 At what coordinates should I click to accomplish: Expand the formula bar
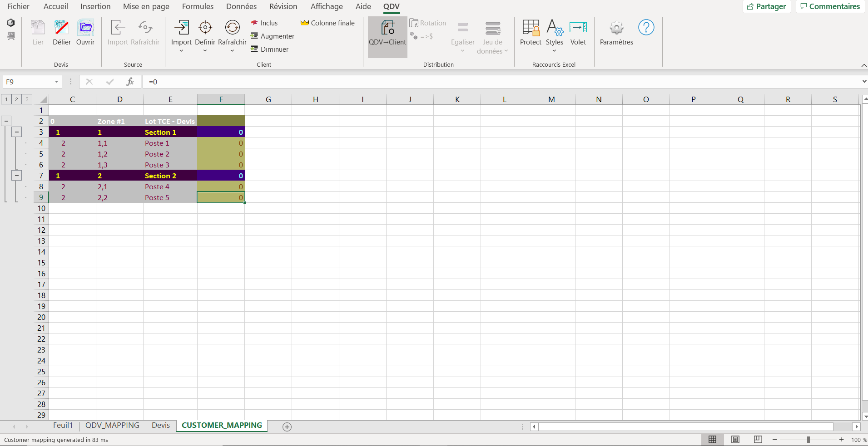(863, 82)
